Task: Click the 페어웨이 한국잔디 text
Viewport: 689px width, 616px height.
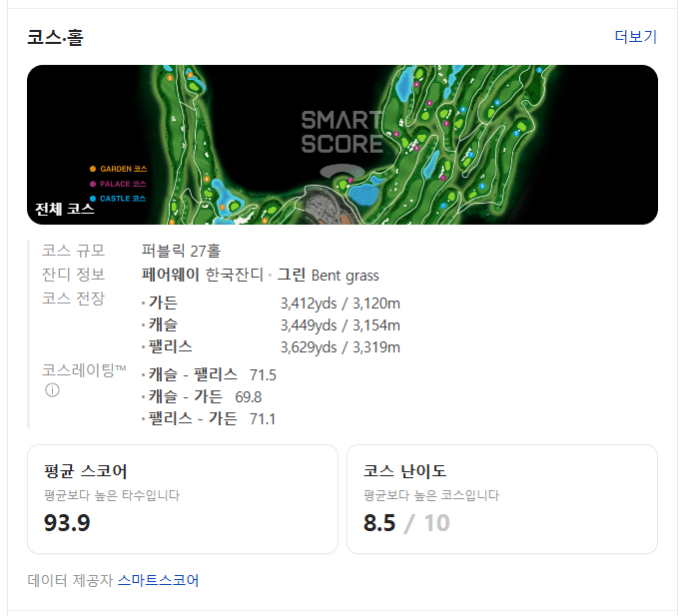Action: (x=202, y=275)
